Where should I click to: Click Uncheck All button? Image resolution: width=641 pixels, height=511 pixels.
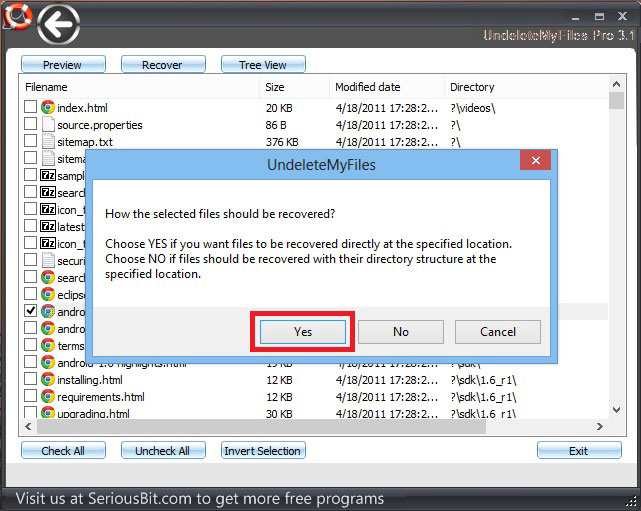[x=163, y=450]
